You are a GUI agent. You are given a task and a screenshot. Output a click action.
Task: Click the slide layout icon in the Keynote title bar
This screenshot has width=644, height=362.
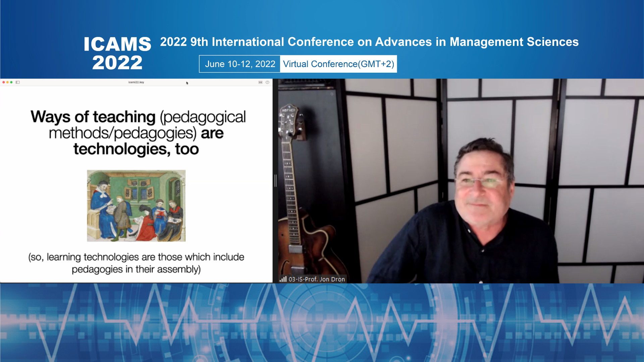coord(260,82)
